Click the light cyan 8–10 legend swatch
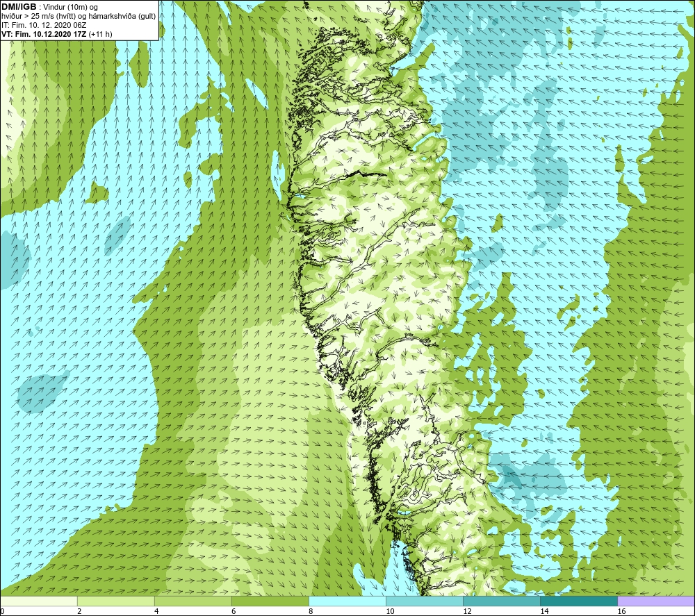Screen dimensions: 695x616 (347, 601)
